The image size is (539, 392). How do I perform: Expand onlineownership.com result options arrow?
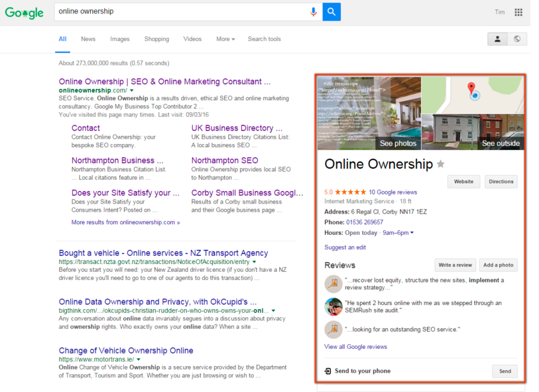point(132,90)
